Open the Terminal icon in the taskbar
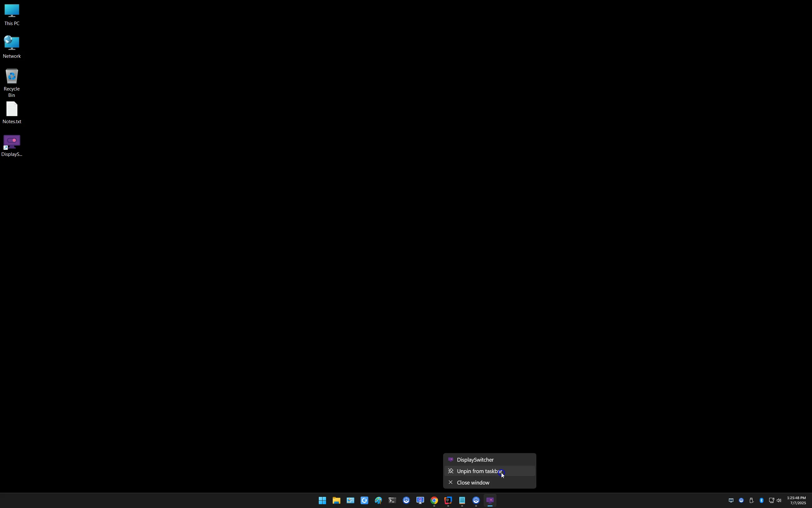The height and width of the screenshot is (508, 812). [x=392, y=501]
